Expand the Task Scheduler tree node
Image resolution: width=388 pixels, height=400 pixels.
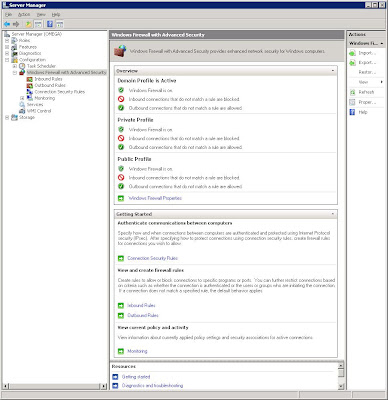[x=15, y=66]
